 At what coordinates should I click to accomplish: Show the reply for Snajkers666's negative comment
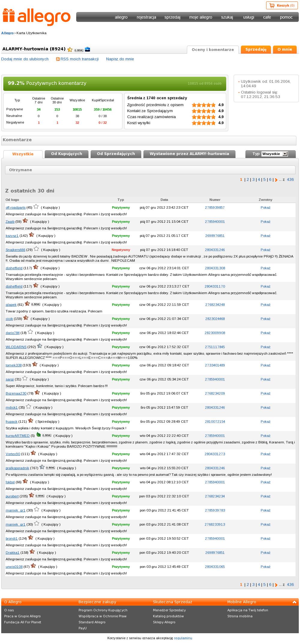pyautogui.click(x=265, y=250)
